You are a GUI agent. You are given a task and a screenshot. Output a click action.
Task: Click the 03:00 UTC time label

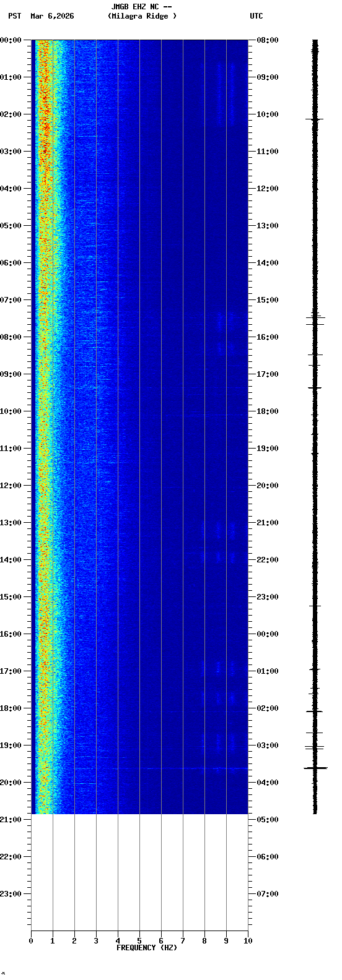point(268,746)
